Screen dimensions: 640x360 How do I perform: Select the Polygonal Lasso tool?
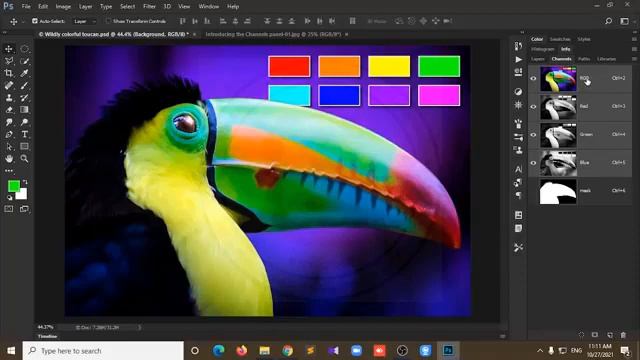point(9,61)
